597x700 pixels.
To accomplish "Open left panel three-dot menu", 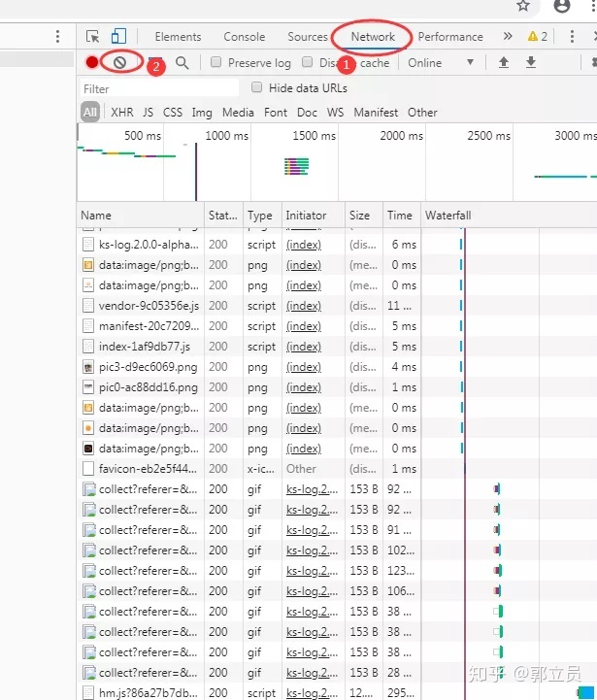I will pyautogui.click(x=57, y=37).
